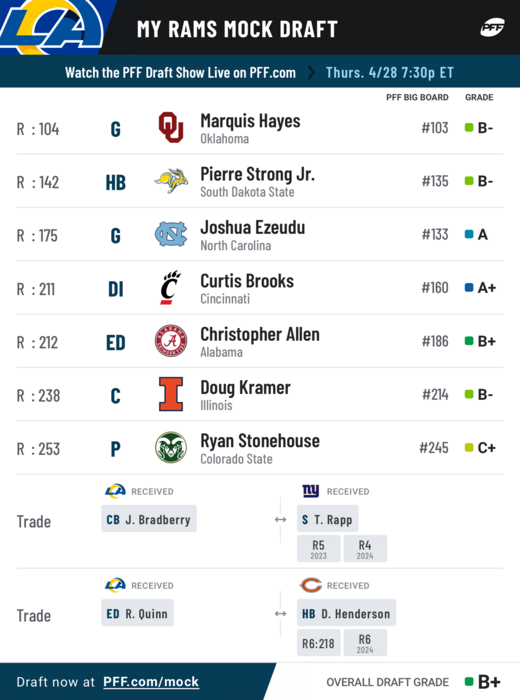Click the New York Giants trade logo
Viewport: 520px width, 700px height.
tap(311, 491)
